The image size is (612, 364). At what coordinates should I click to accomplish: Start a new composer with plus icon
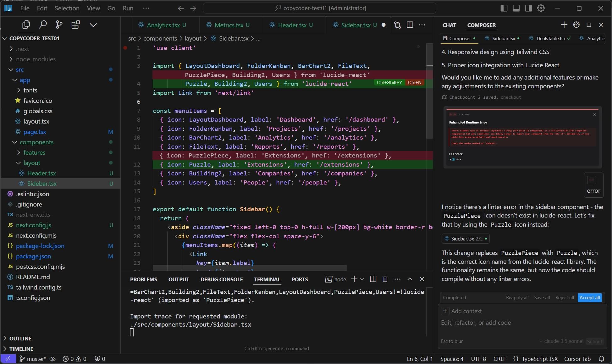[x=564, y=25]
